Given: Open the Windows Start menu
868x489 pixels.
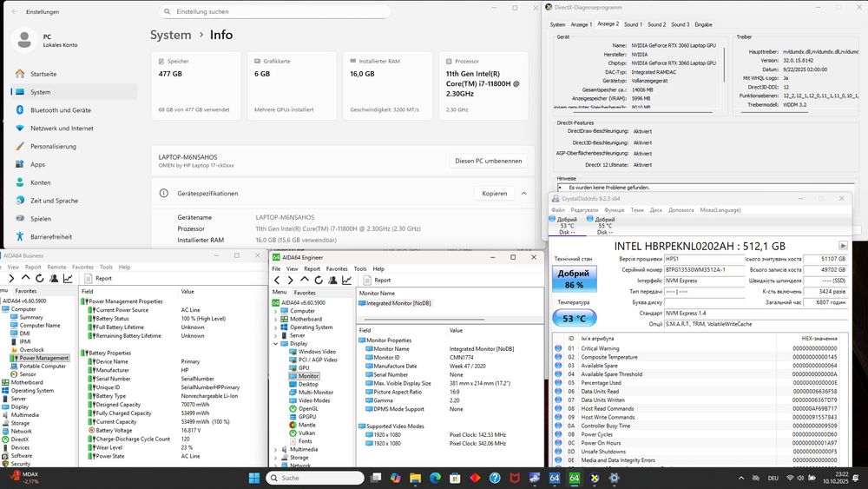Looking at the screenshot, I should coord(254,478).
